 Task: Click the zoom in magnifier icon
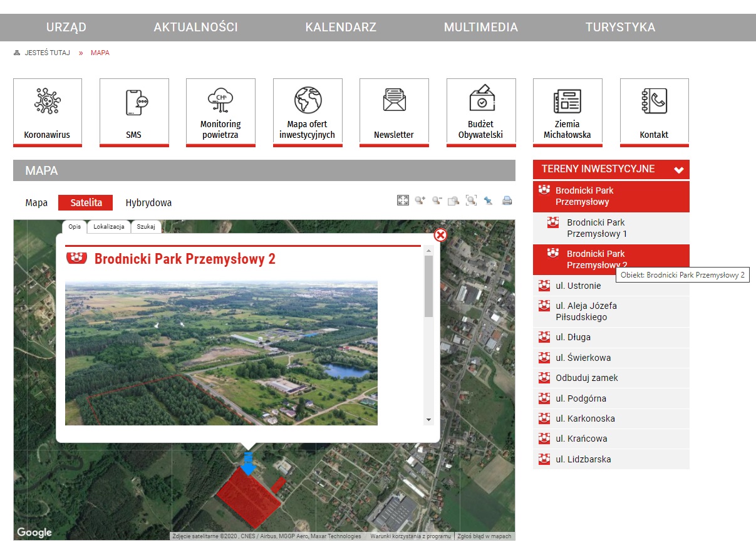(420, 200)
